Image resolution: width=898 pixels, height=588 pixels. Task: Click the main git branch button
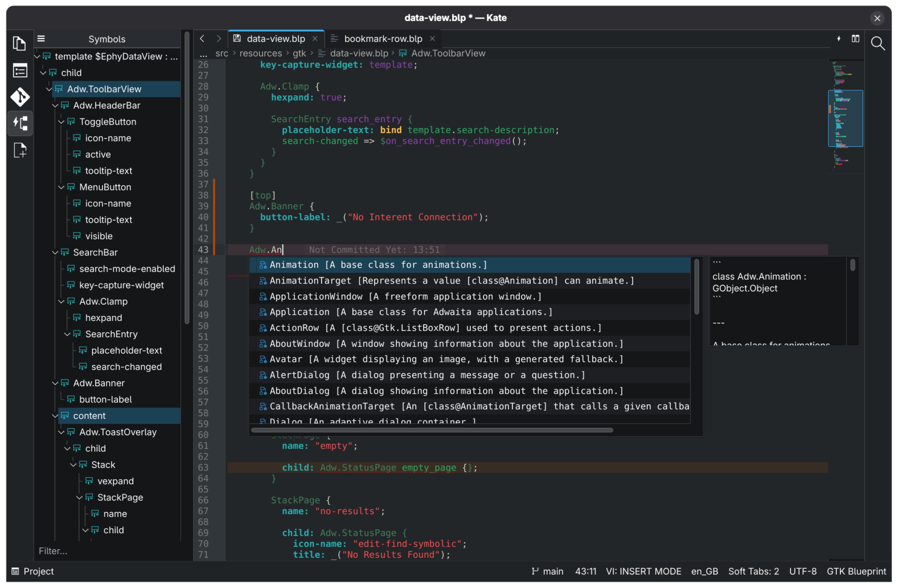coord(548,571)
